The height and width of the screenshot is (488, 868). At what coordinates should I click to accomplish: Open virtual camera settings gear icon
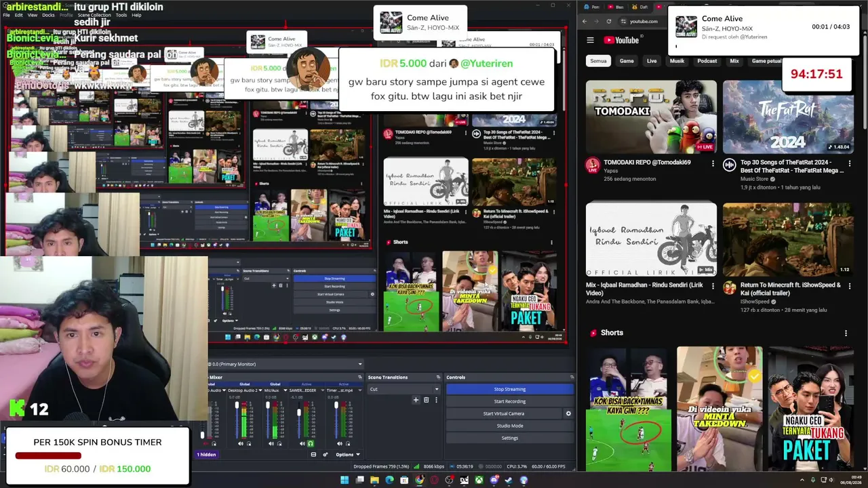(x=568, y=413)
